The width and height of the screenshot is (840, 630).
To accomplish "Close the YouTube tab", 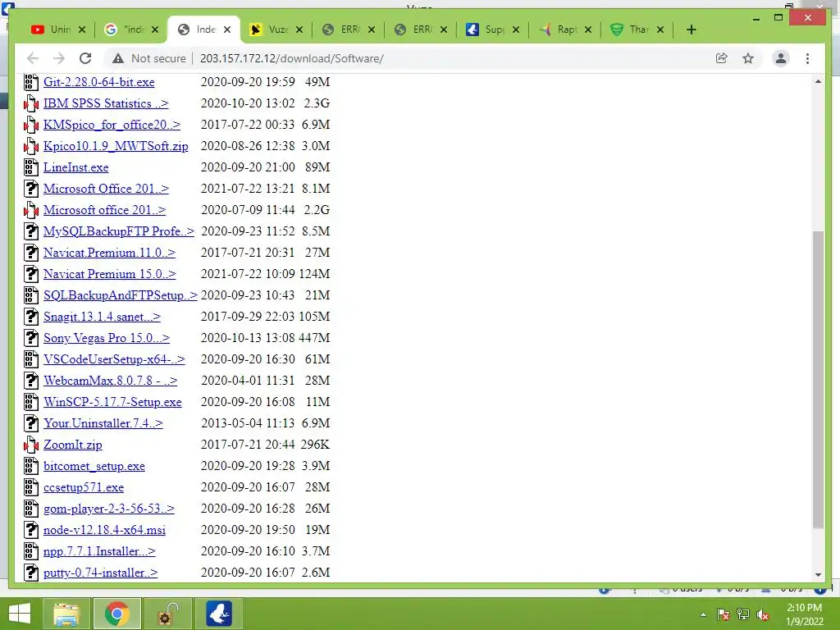I will coord(82,30).
